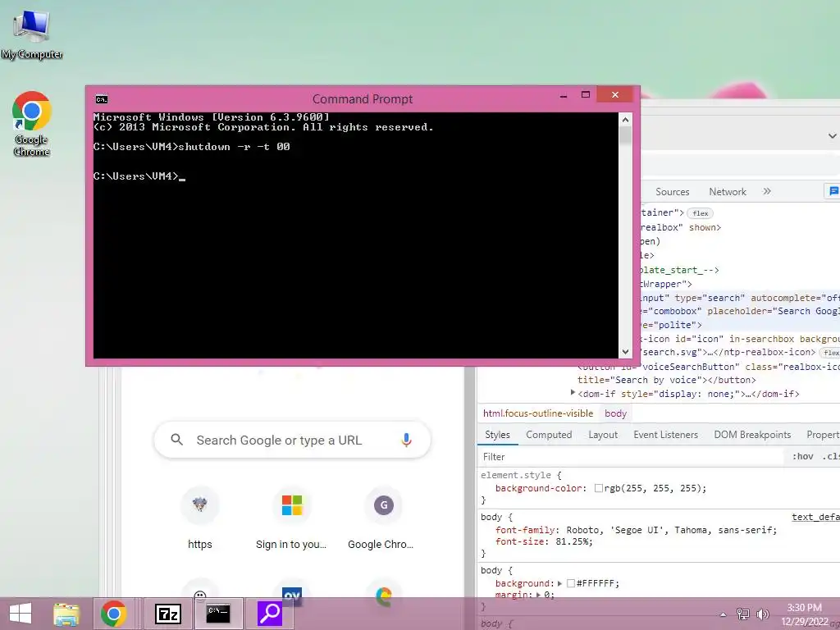840x630 pixels.
Task: Click the network icon in system tray
Action: click(x=742, y=614)
